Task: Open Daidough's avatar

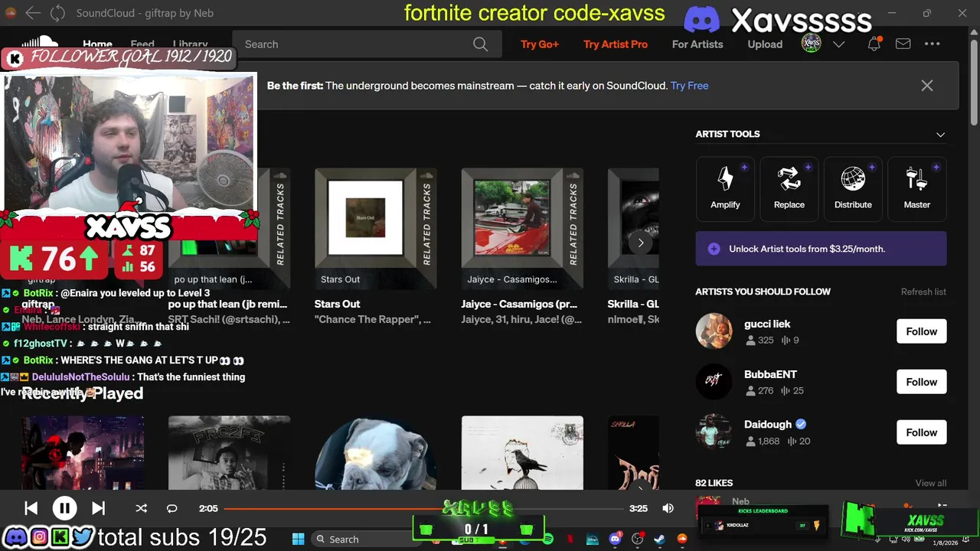Action: [714, 432]
